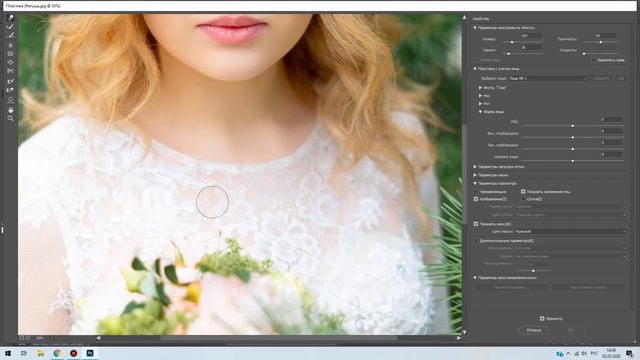Select the Freeze Mask tool
The image size is (640, 360).
[x=11, y=82]
